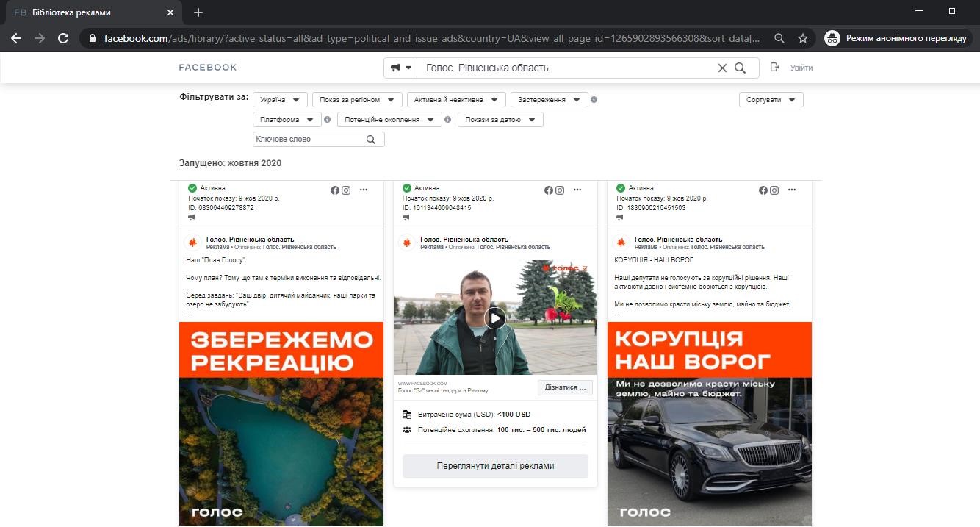
Task: Open Покази за датою filter
Action: click(500, 119)
